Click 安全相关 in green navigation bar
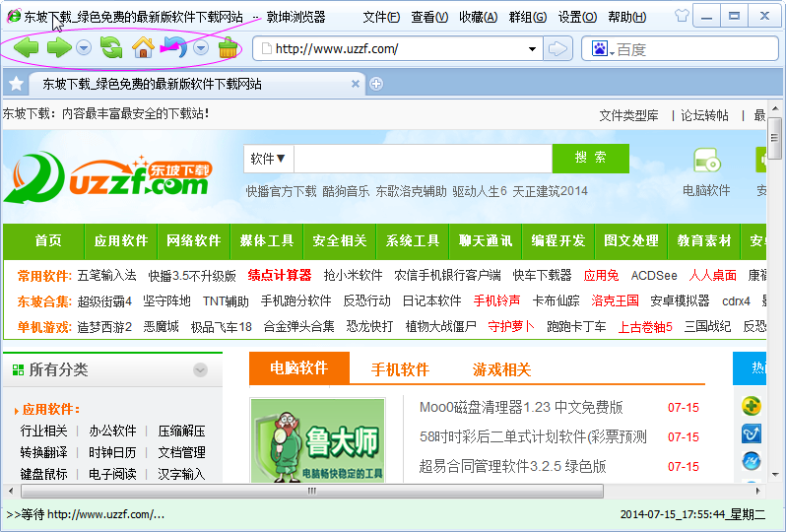Viewport: 786px width, 532px height. click(340, 240)
